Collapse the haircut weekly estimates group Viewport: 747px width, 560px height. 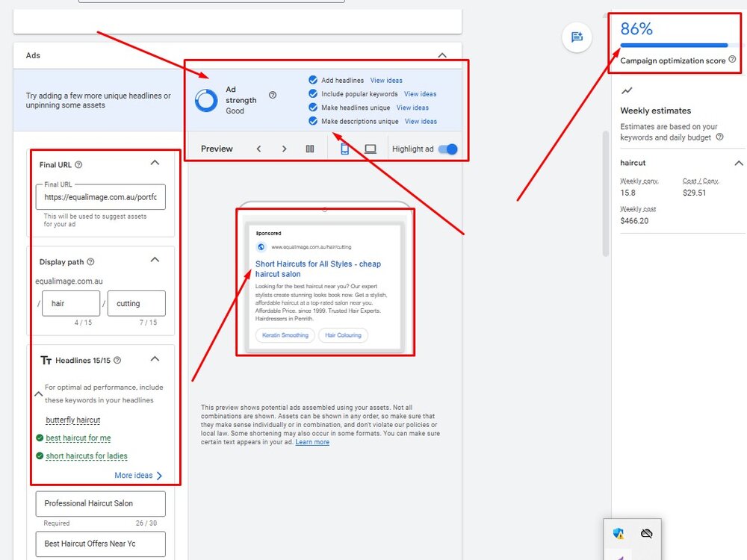739,164
